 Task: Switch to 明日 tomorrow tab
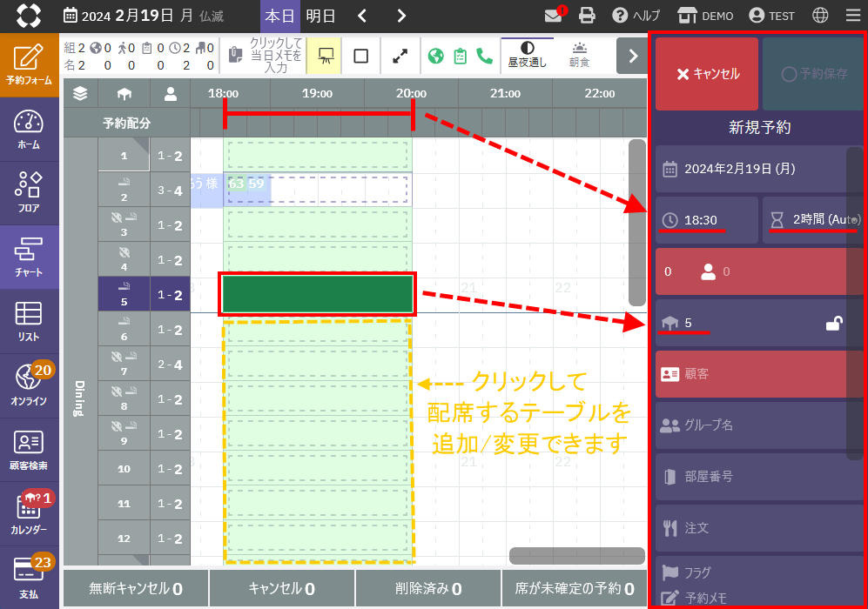click(x=320, y=16)
